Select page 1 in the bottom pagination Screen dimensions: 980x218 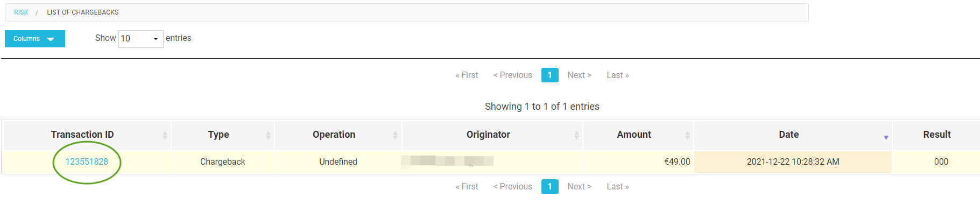549,187
